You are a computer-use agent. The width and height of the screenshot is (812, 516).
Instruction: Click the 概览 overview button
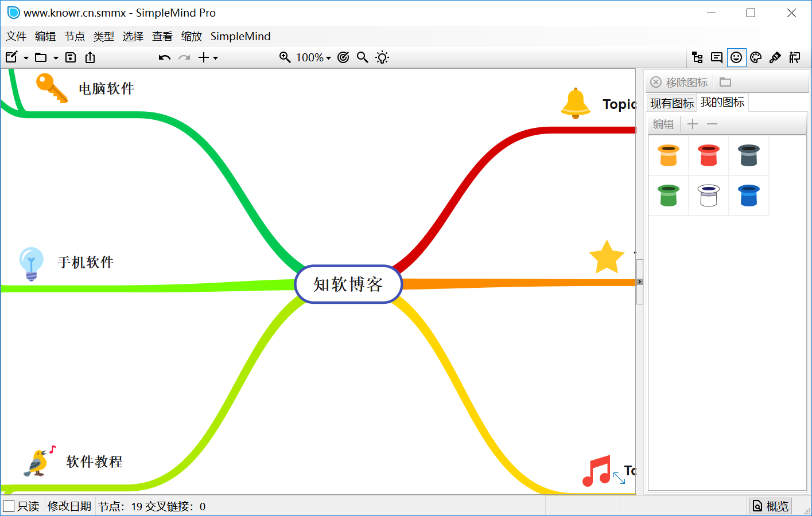[x=770, y=506]
